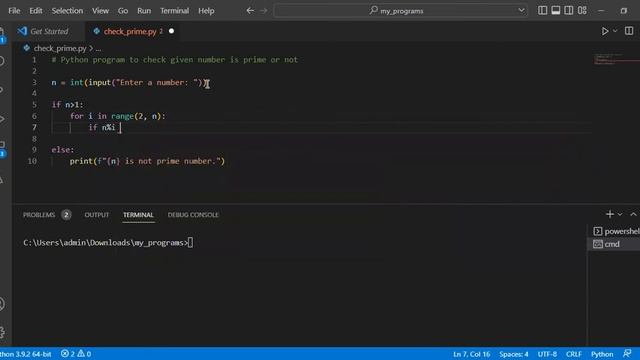Viewport: 640px width, 360px height.
Task: Click the CRLF end-of-line indicator
Action: click(x=573, y=354)
